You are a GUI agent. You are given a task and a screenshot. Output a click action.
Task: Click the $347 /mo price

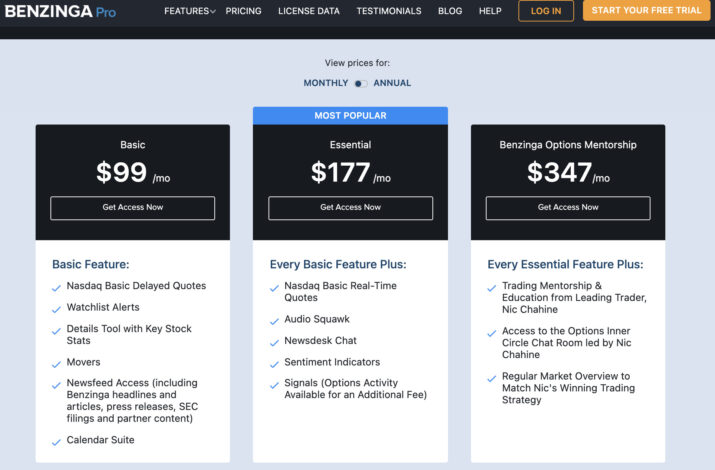(x=568, y=173)
